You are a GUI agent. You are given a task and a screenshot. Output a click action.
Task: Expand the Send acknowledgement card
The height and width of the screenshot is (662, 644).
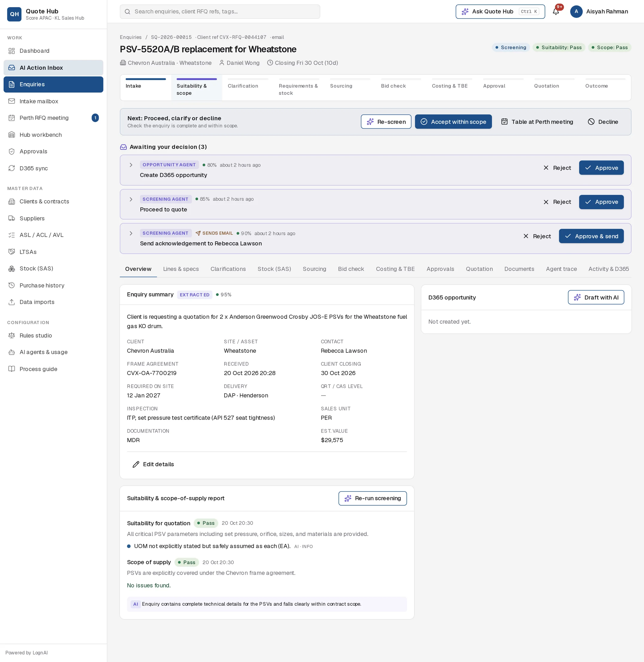coord(131,234)
